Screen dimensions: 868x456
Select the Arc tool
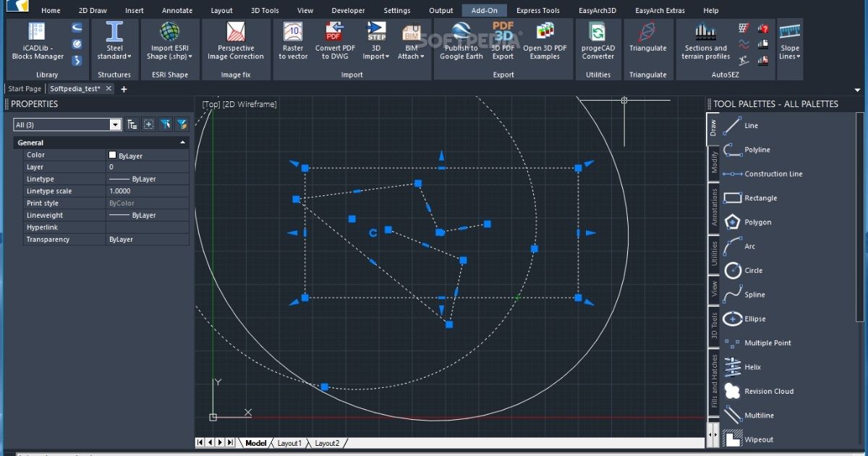(x=739, y=246)
